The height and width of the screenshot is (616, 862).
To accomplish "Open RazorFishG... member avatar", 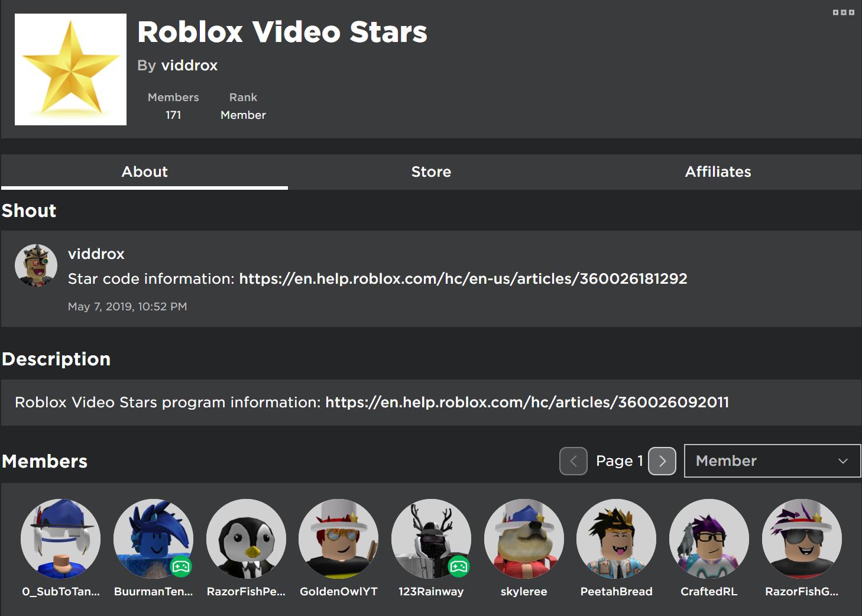I will coord(802,539).
